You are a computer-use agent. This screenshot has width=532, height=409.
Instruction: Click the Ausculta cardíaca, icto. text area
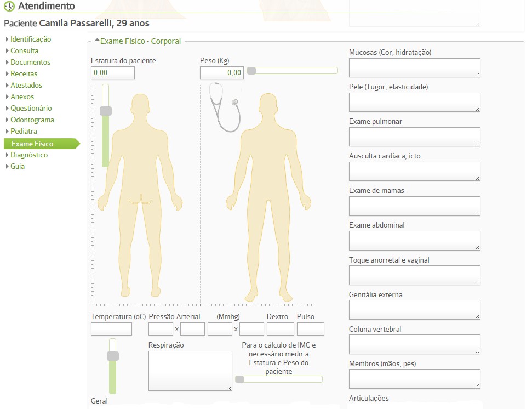[415, 172]
